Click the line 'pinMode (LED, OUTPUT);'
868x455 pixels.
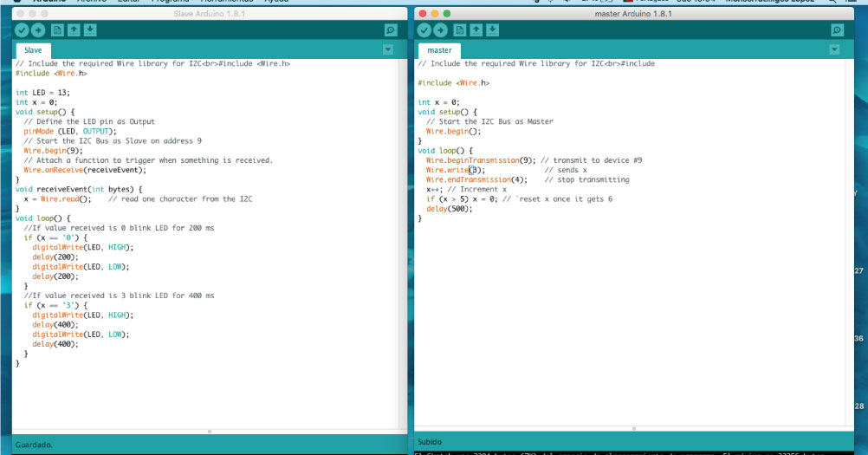[70, 131]
